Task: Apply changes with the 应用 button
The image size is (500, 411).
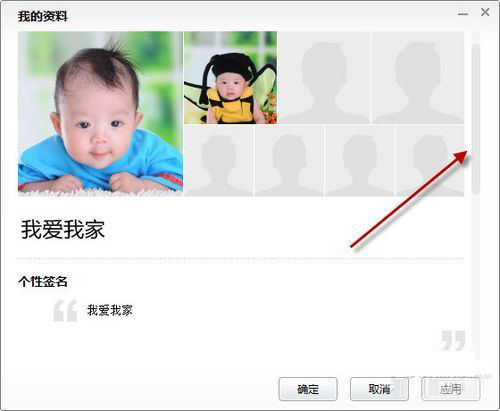Action: [451, 389]
